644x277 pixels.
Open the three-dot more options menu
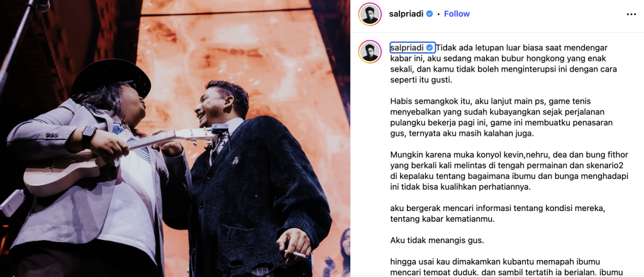[631, 14]
